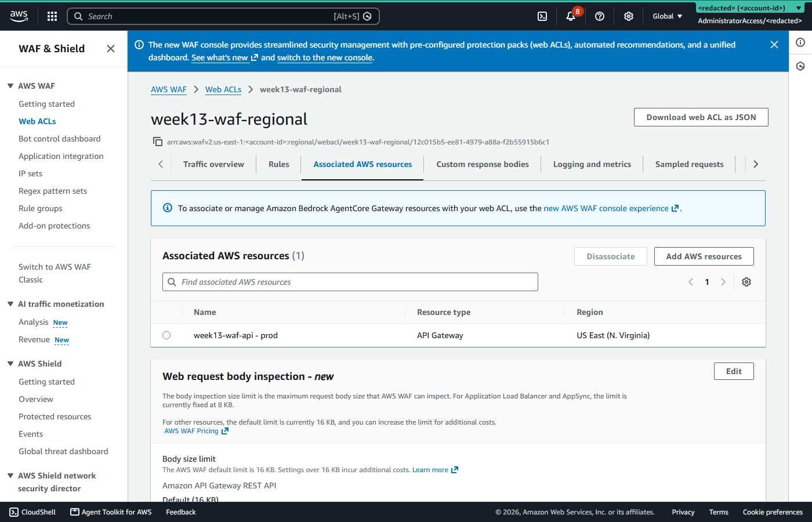Viewport: 812px width, 522px height.
Task: Close the WAF & Shield side panel
Action: click(111, 49)
